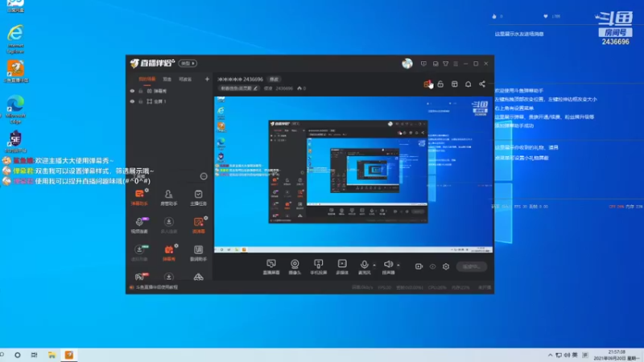Add camera source 摄像头
The width and height of the screenshot is (644, 362).
pos(295,267)
